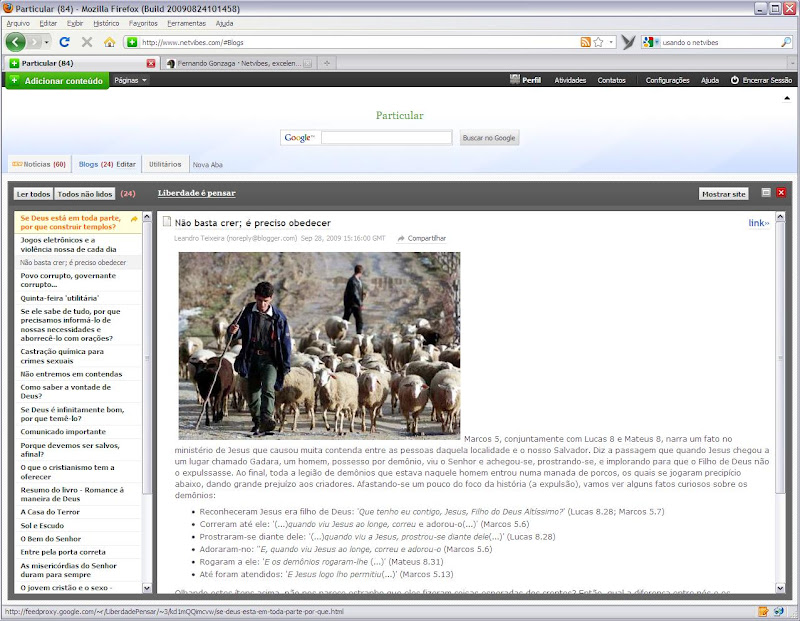Click the RSS feed icon in address bar

pos(585,42)
